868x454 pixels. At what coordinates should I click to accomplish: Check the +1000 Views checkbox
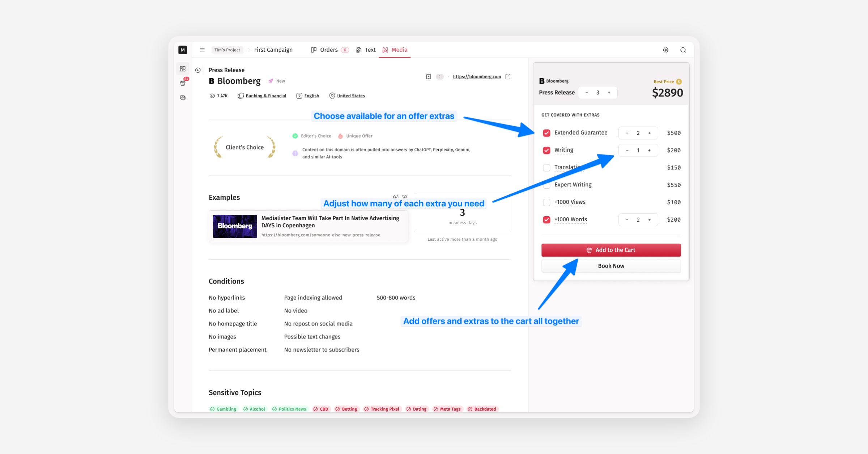tap(546, 202)
